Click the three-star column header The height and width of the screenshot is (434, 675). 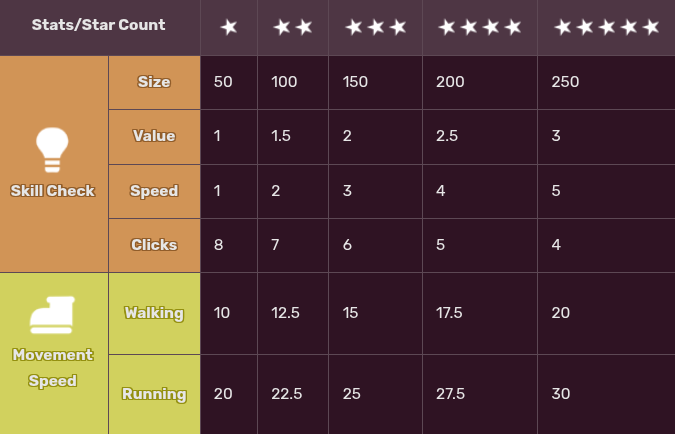[x=376, y=27]
